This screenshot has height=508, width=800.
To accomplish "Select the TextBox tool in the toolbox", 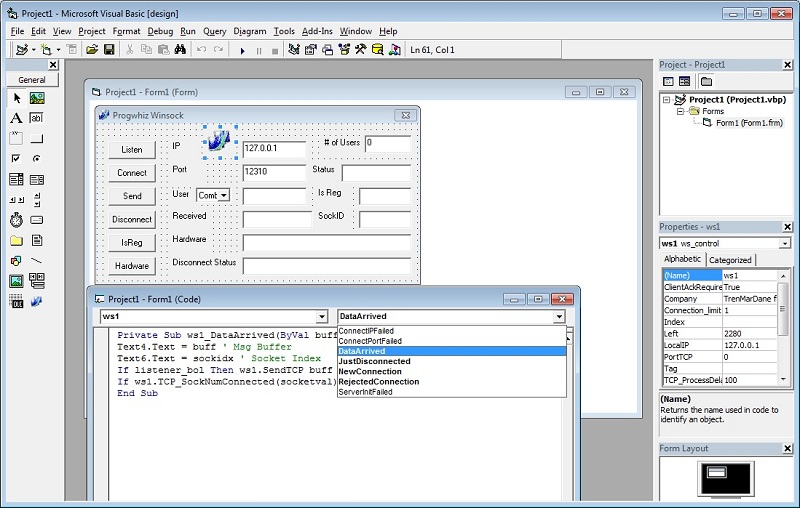I will 37,118.
